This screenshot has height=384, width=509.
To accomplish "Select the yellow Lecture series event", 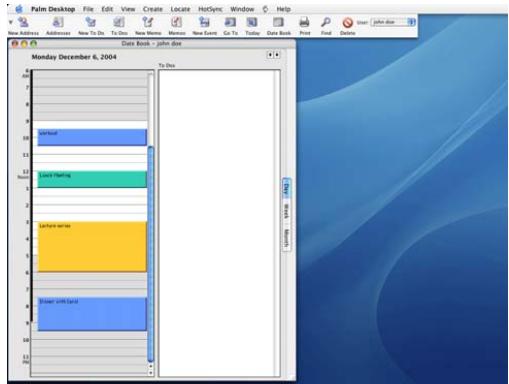I will coord(92,247).
